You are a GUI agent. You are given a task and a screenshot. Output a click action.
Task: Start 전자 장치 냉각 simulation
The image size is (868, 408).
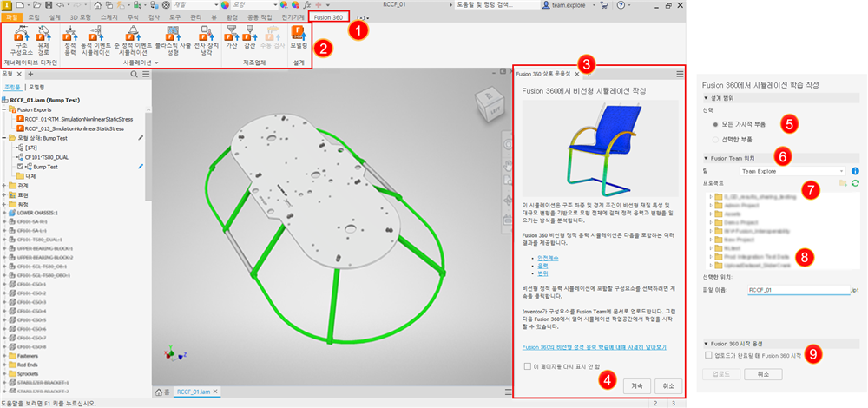207,42
